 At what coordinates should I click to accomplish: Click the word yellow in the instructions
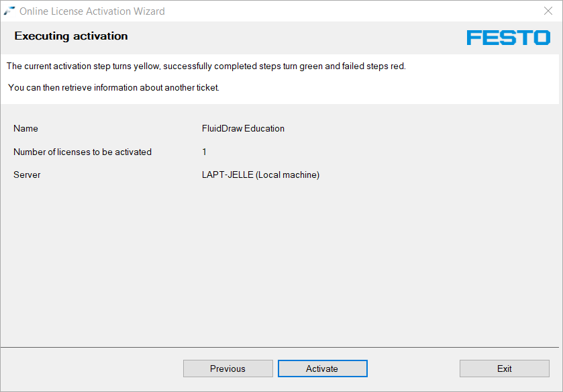click(146, 66)
